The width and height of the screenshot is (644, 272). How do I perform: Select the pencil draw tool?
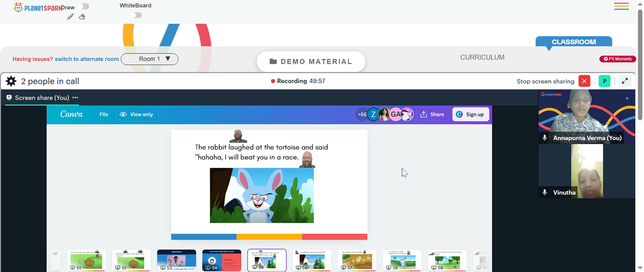coord(70,17)
